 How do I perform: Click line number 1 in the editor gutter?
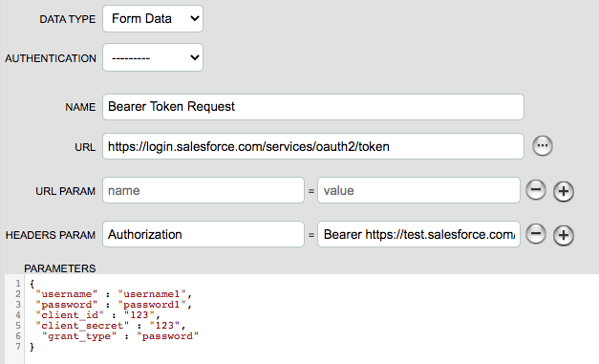click(18, 284)
